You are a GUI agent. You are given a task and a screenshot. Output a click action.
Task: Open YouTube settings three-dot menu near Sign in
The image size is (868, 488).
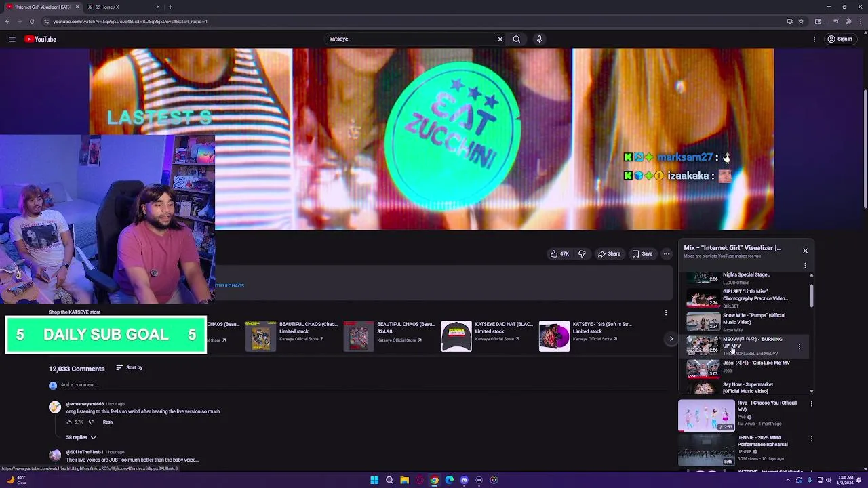coord(814,39)
